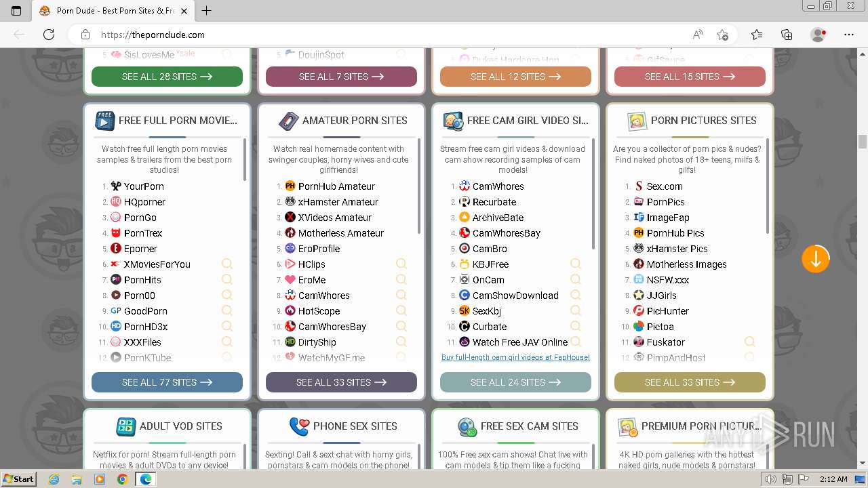Open the ImageFap list entry
This screenshot has height=488, width=868.
coord(668,218)
